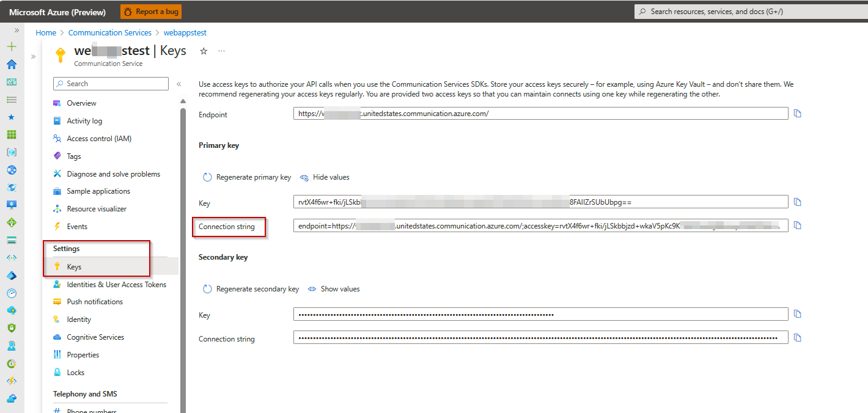Image resolution: width=868 pixels, height=413 pixels.
Task: Expand the portal left navigation rail
Action: click(17, 30)
